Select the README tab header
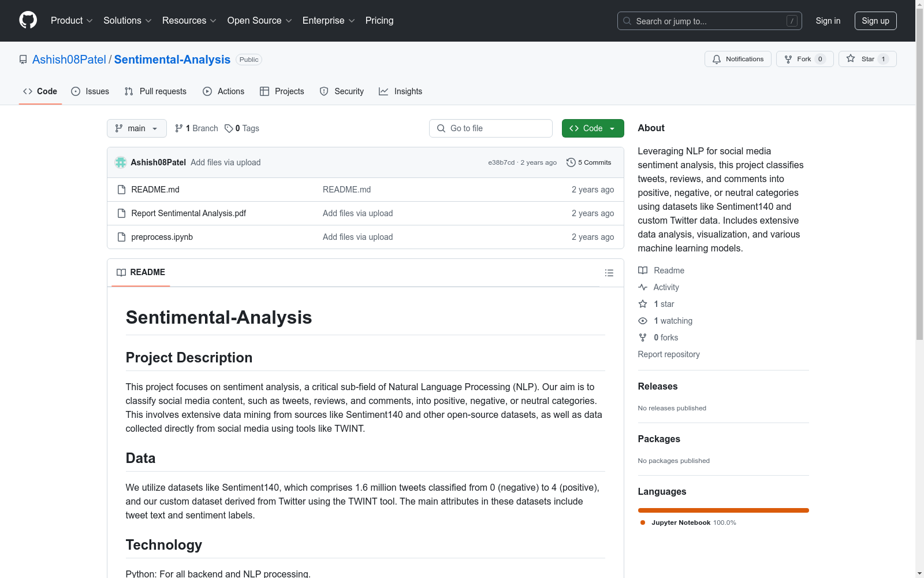Viewport: 924px width, 578px height. tap(141, 272)
